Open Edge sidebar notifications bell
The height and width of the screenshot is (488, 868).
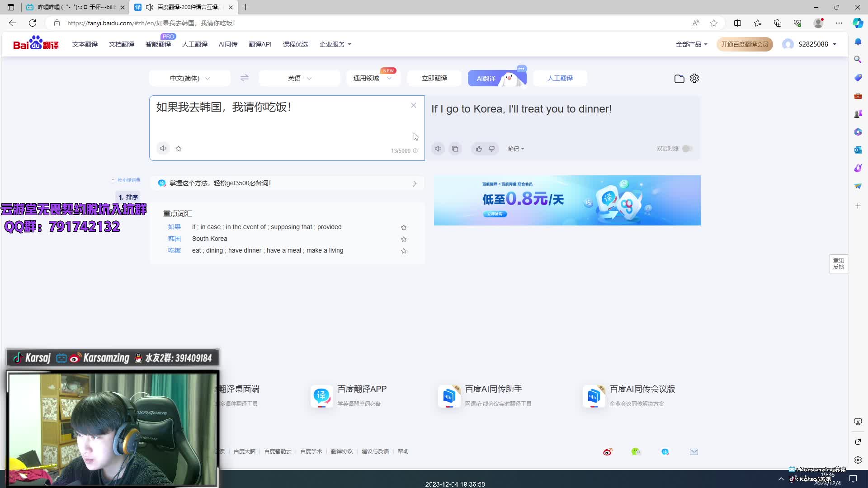coord(858,42)
